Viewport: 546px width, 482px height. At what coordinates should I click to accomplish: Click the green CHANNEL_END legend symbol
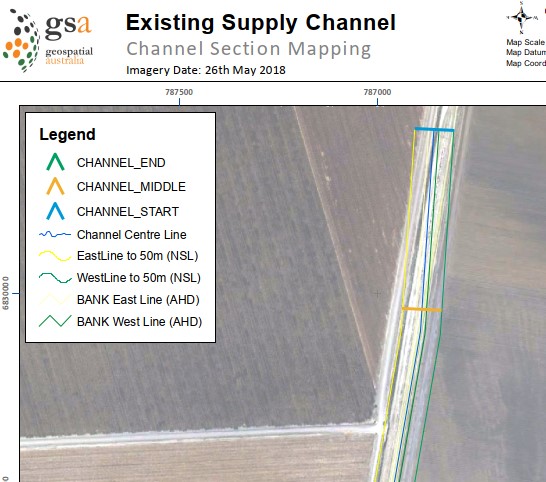click(x=55, y=162)
